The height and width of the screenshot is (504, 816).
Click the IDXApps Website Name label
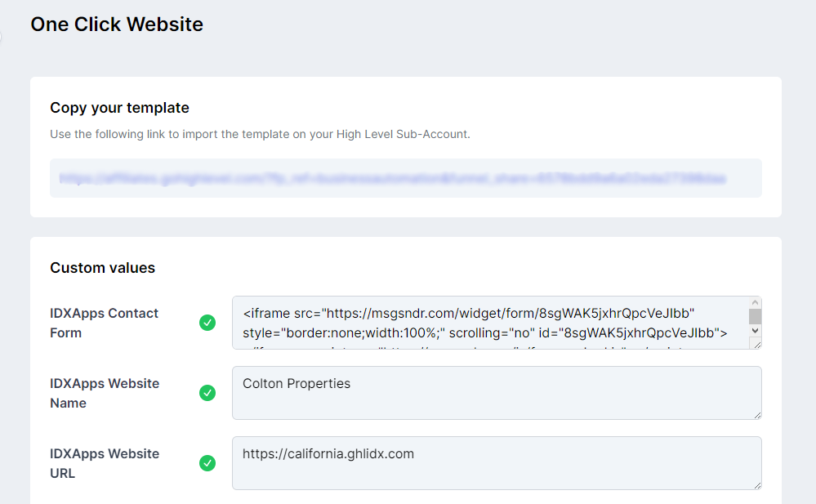pos(105,393)
